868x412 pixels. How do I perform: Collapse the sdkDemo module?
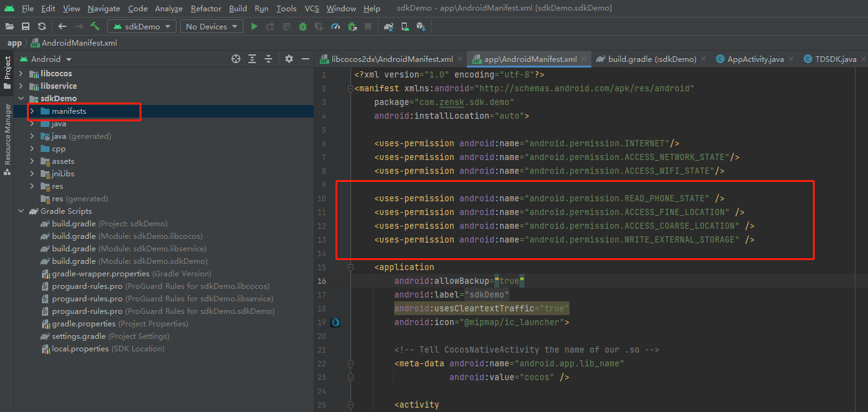pyautogui.click(x=21, y=99)
